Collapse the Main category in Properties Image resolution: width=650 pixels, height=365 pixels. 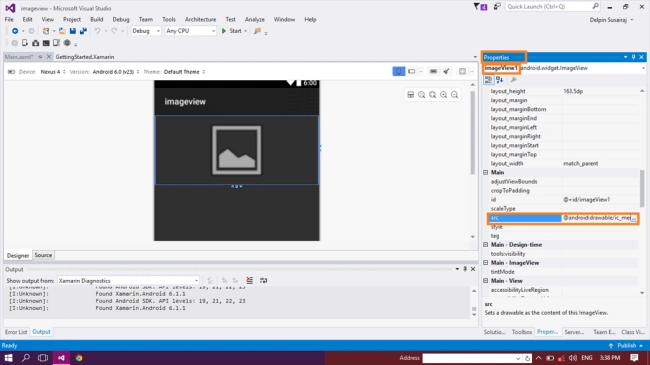pos(485,173)
